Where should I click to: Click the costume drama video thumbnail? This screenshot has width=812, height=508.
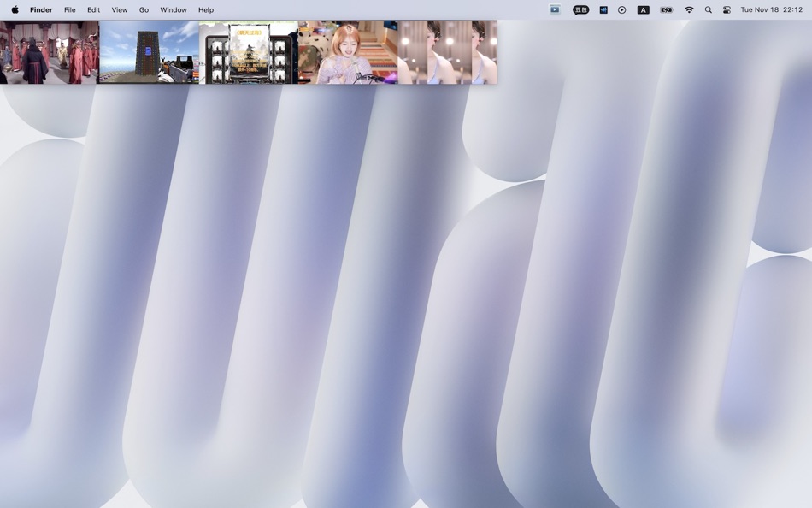49,52
